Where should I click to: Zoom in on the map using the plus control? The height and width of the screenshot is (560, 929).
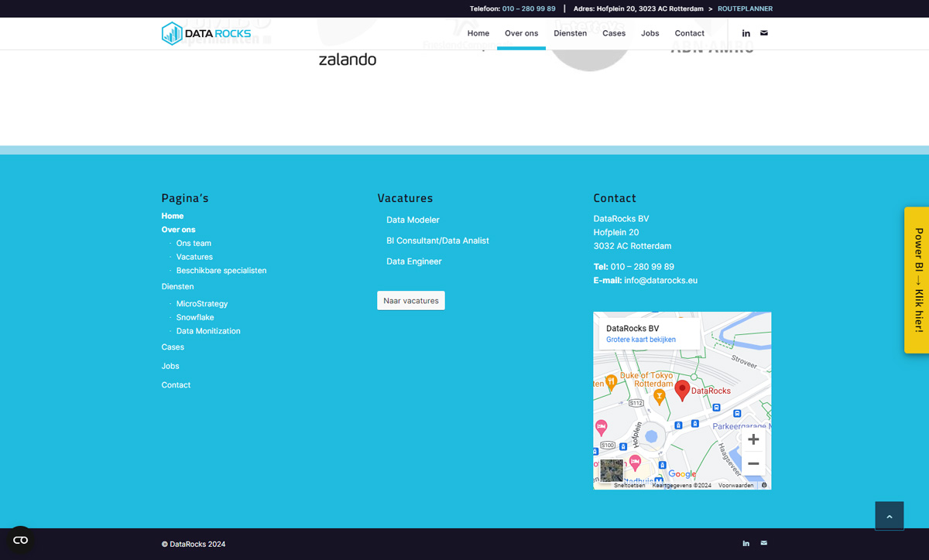[x=753, y=439]
